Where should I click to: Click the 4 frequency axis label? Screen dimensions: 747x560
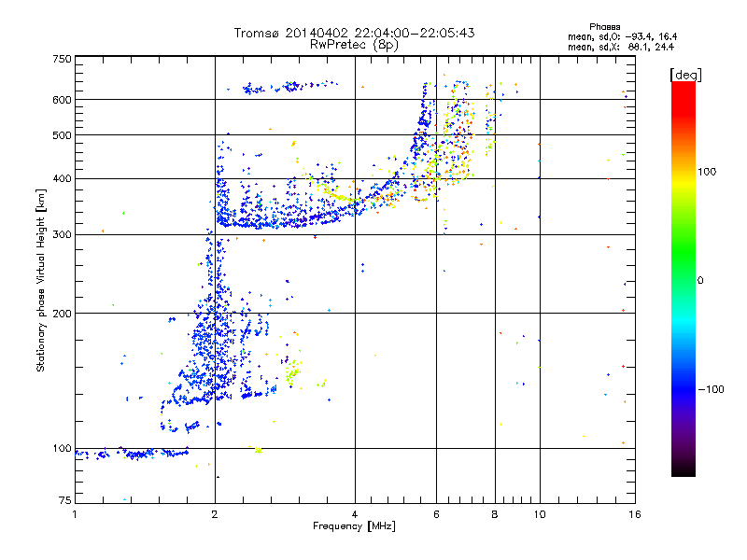click(355, 514)
